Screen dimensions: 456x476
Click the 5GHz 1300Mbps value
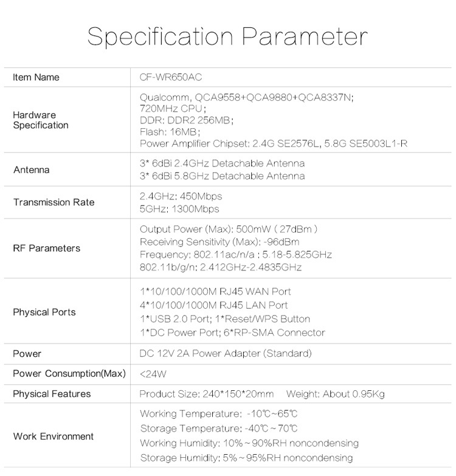pos(179,209)
